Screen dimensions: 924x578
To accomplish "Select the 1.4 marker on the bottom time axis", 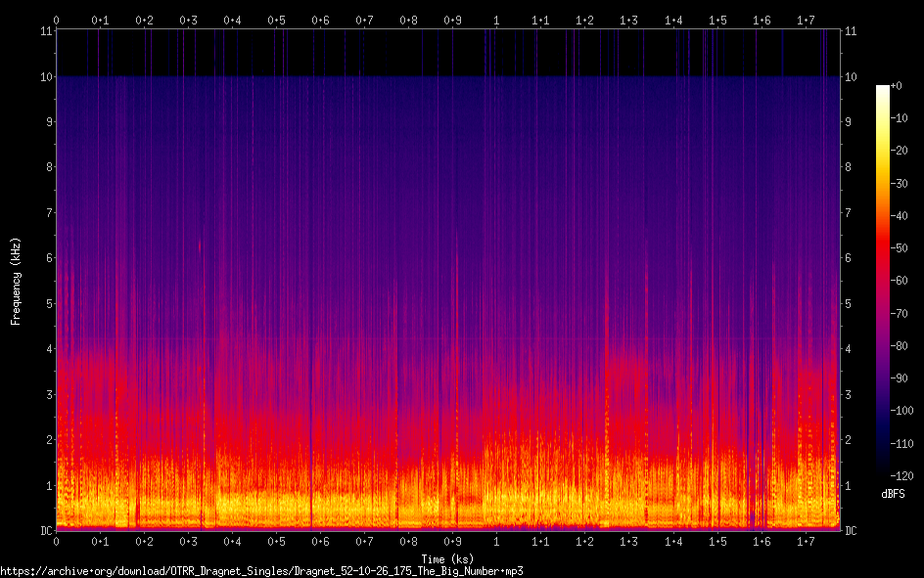I will coord(673,542).
